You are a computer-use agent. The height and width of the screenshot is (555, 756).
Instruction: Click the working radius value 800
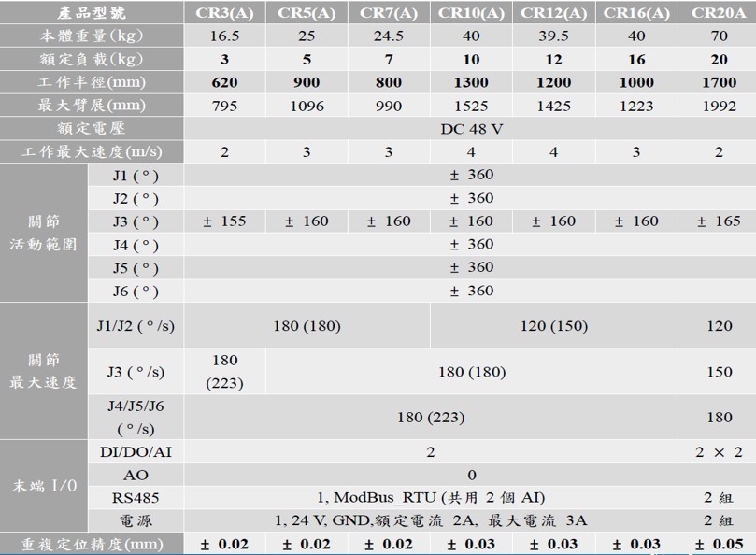389,82
